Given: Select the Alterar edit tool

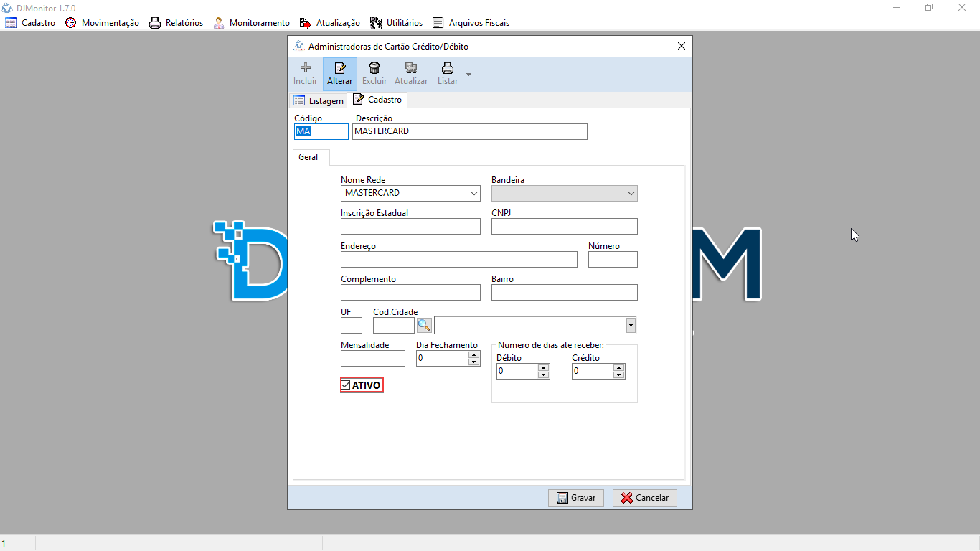Looking at the screenshot, I should tap(339, 69).
